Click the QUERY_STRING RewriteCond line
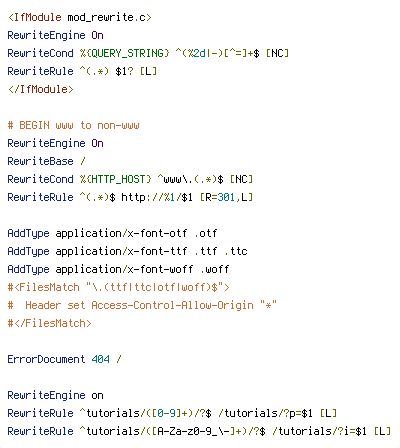The height and width of the screenshot is (448, 400). click(148, 53)
